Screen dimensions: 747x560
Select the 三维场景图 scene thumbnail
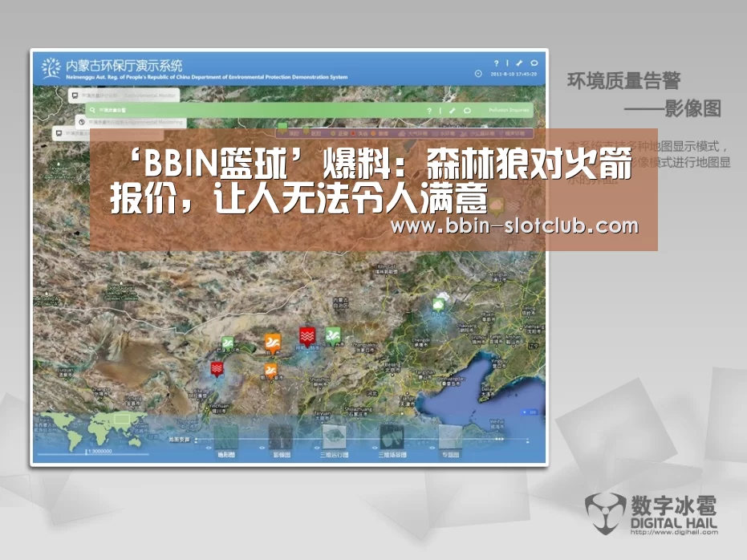392,436
